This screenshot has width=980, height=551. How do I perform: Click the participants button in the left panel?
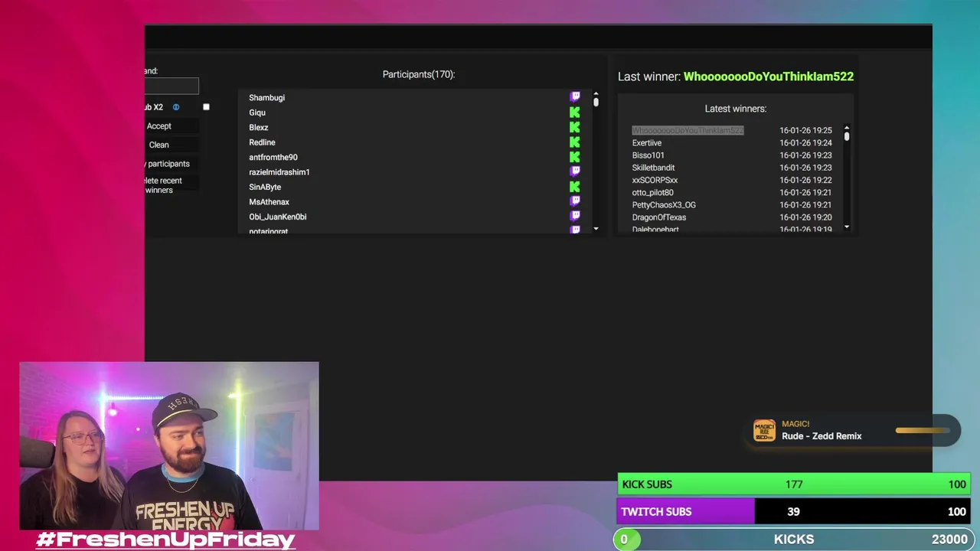(x=171, y=164)
